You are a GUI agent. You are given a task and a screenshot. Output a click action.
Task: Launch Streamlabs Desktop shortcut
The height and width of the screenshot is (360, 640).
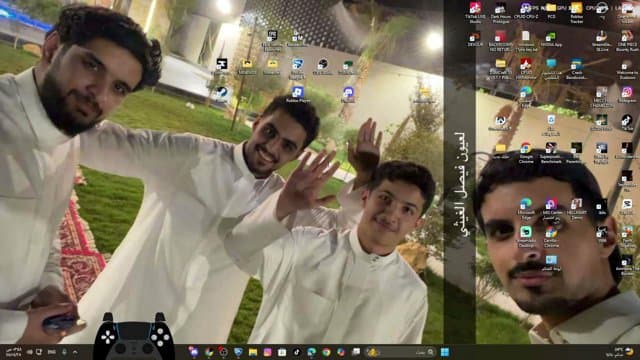(x=526, y=237)
